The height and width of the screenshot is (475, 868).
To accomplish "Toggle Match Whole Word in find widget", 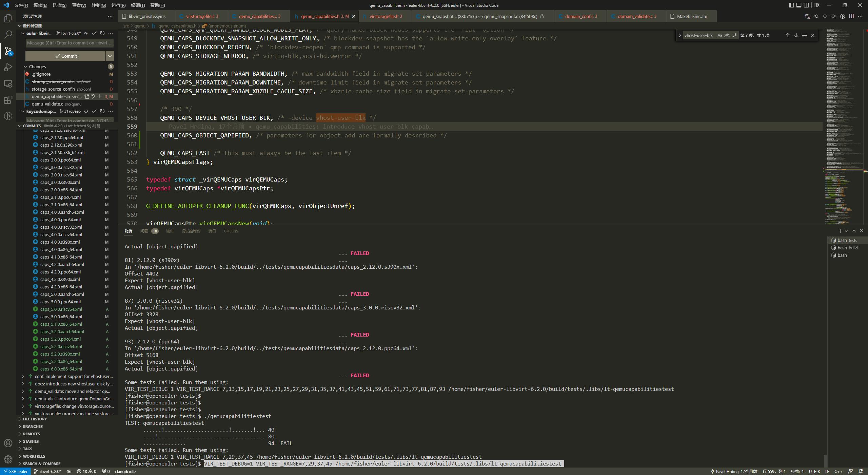I will click(727, 35).
